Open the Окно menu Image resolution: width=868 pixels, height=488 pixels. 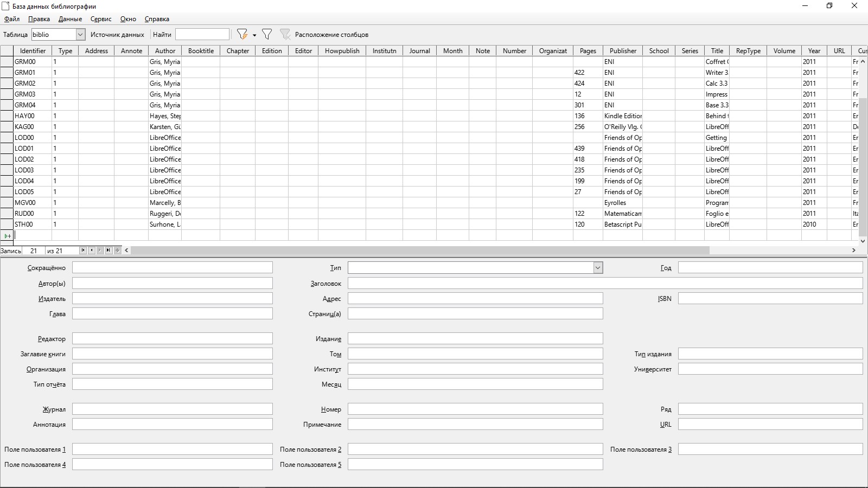click(128, 19)
